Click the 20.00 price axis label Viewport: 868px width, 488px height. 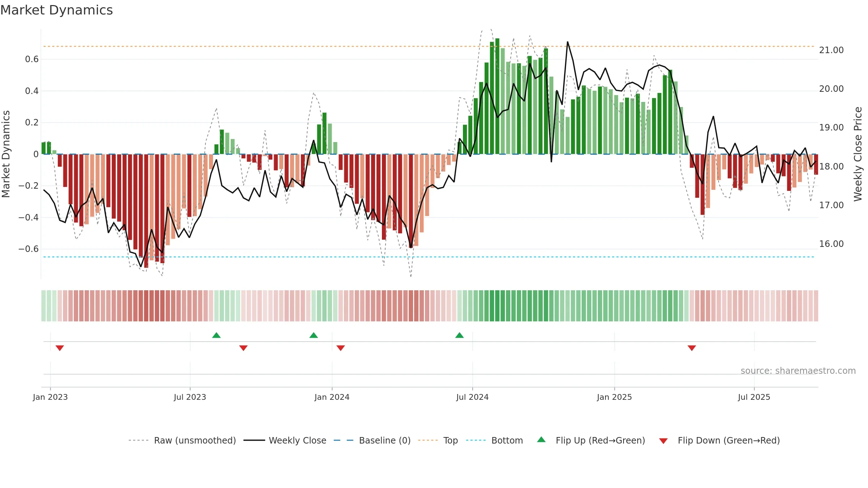click(831, 89)
